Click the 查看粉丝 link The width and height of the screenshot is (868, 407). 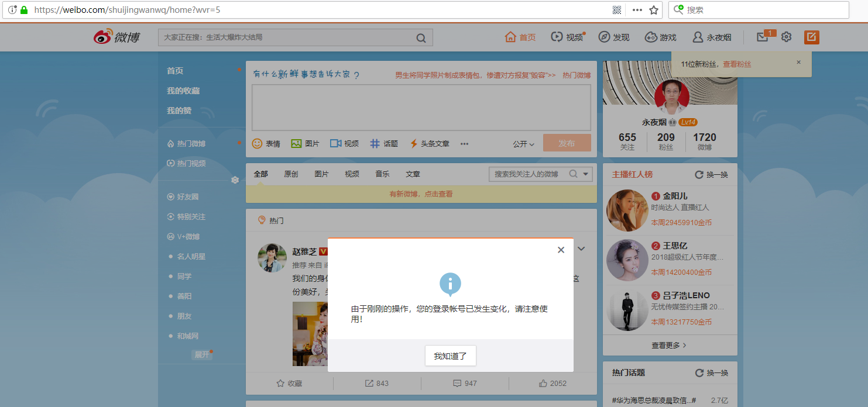point(737,64)
